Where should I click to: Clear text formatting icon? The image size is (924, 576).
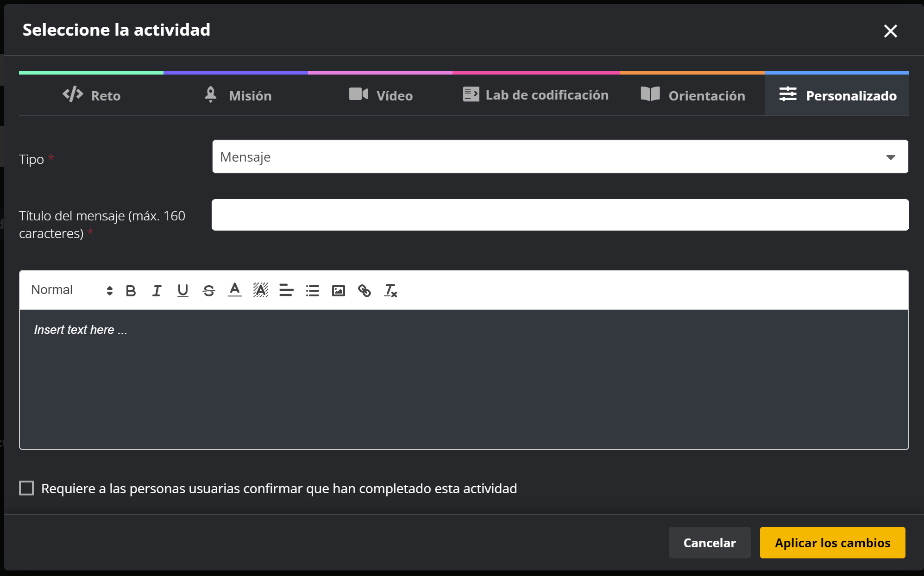[x=390, y=291]
